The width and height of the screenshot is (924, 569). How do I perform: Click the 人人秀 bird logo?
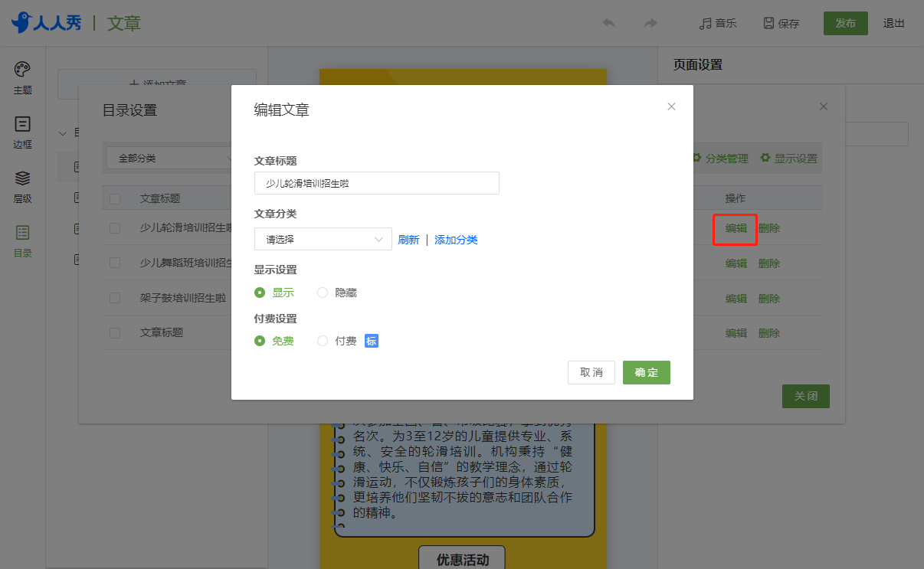pos(47,22)
